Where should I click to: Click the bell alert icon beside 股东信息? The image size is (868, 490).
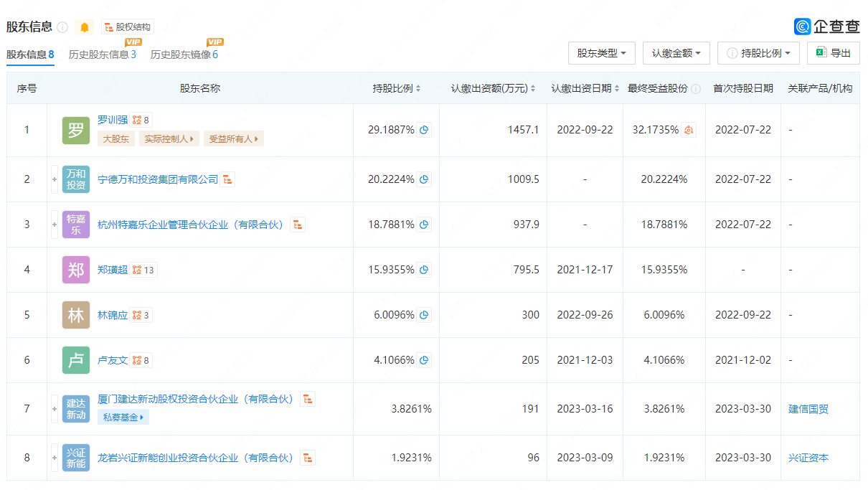click(85, 27)
